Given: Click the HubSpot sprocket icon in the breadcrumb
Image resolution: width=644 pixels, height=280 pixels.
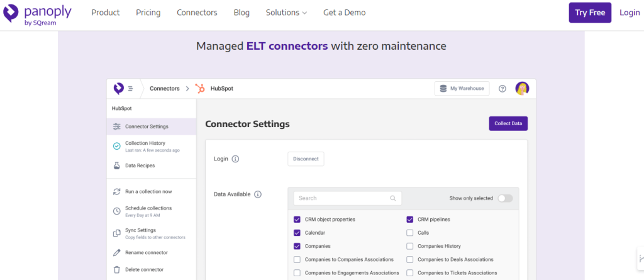Looking at the screenshot, I should tap(201, 88).
